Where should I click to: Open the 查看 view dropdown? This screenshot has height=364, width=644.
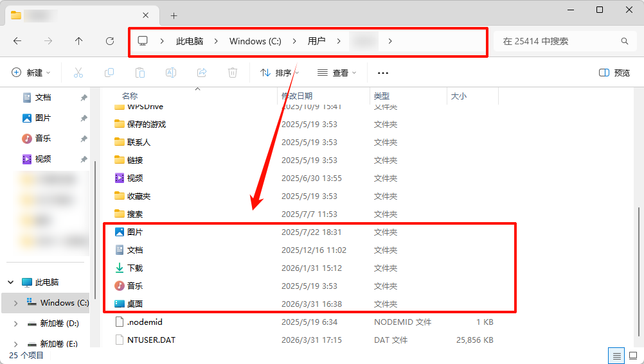point(337,73)
